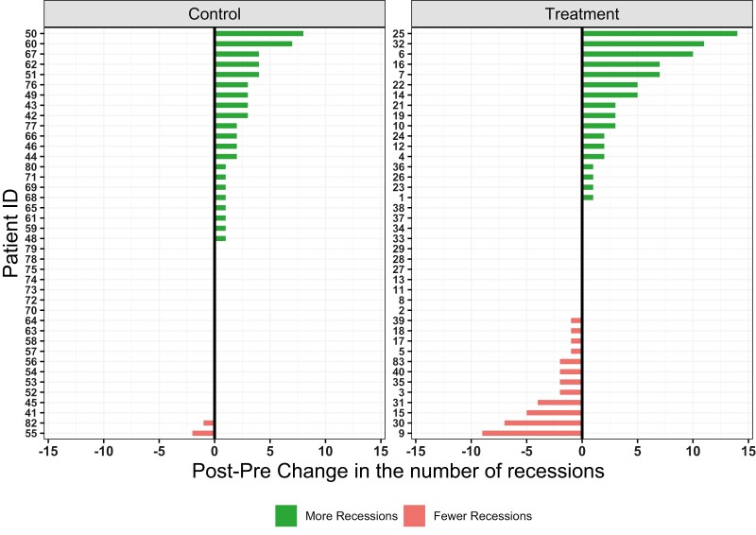
Task: Click the Patient ID y-axis title
Action: (x=13, y=233)
